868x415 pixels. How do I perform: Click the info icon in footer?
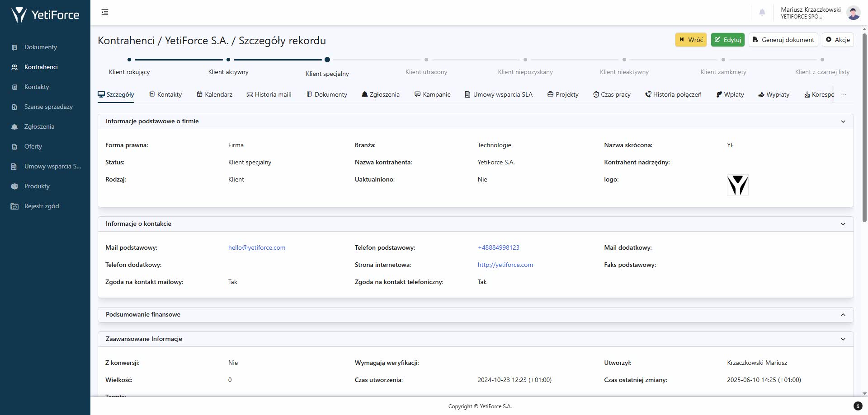(858, 406)
